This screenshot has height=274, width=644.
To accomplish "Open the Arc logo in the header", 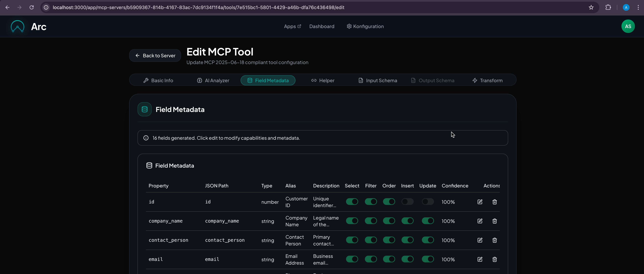I will (17, 26).
